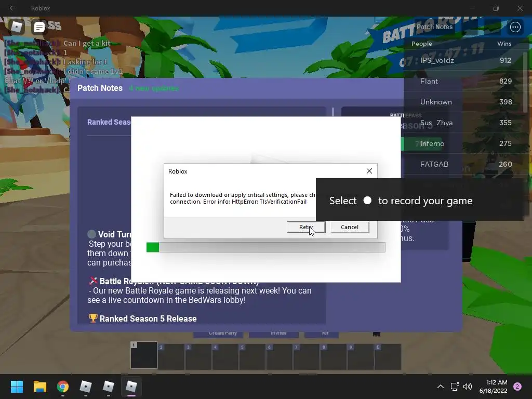Open notification center badge showing 2
The width and height of the screenshot is (532, 399).
pos(517,387)
